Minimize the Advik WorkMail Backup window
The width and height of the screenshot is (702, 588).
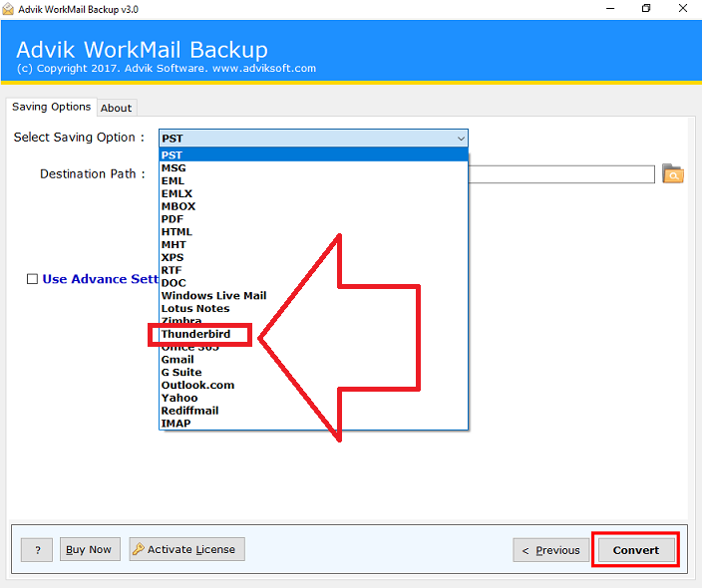pos(610,9)
